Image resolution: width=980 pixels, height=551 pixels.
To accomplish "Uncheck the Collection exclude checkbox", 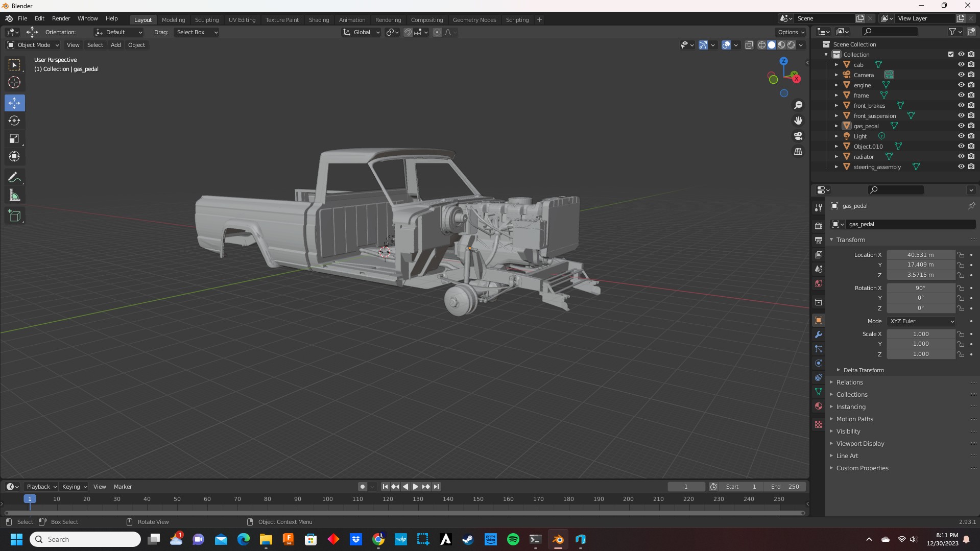I will (x=950, y=55).
